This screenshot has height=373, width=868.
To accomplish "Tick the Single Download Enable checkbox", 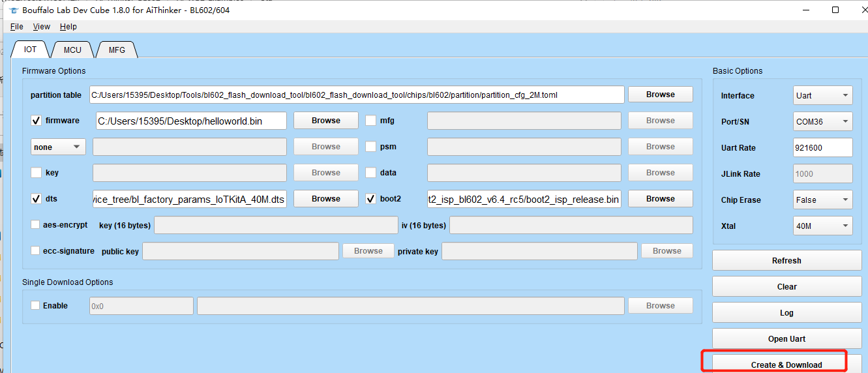I will coord(35,305).
